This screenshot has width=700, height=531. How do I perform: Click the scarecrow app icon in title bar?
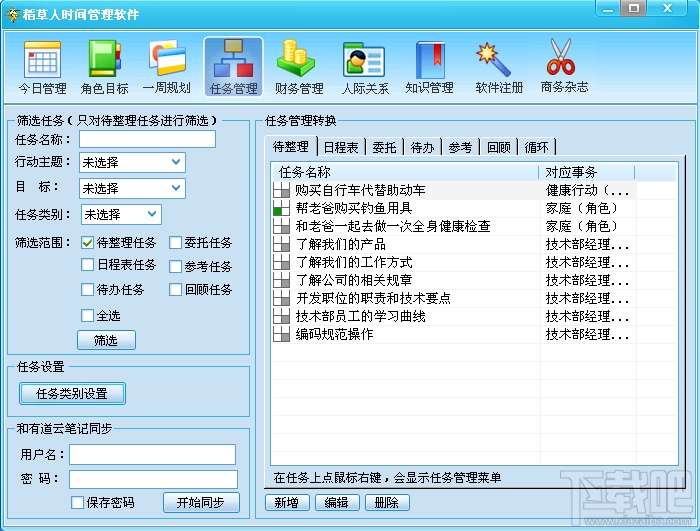click(12, 14)
